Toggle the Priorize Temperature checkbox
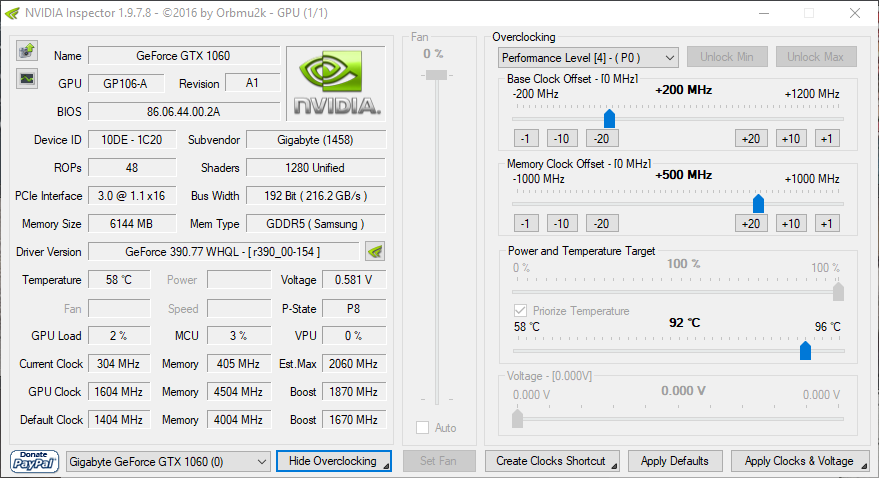879x478 pixels. click(520, 310)
